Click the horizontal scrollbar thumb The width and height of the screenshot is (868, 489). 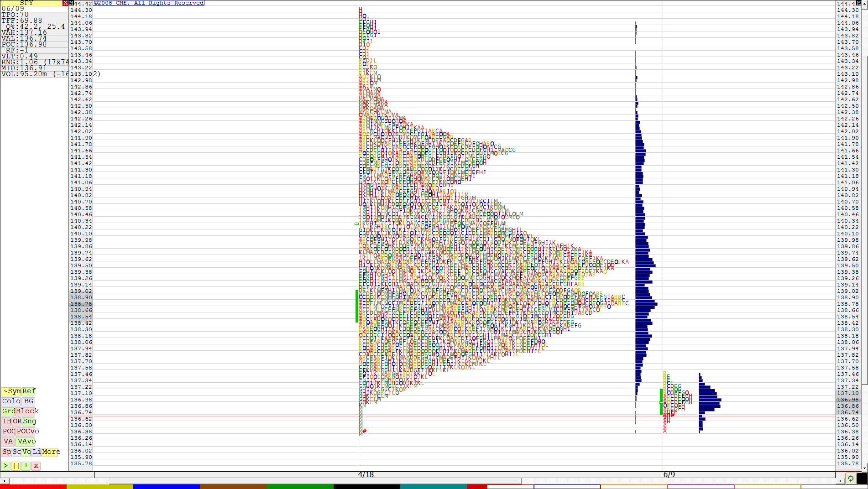tap(315, 481)
